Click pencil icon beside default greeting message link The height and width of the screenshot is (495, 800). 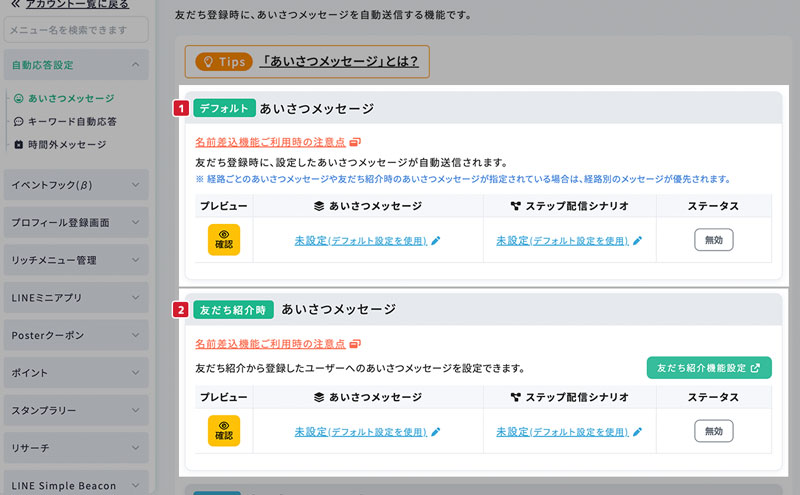(x=436, y=241)
